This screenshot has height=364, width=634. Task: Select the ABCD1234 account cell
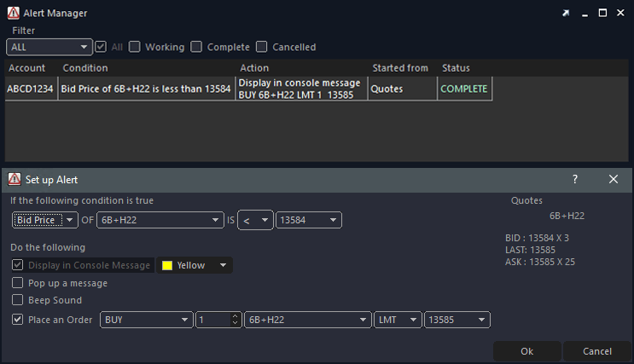pos(31,89)
